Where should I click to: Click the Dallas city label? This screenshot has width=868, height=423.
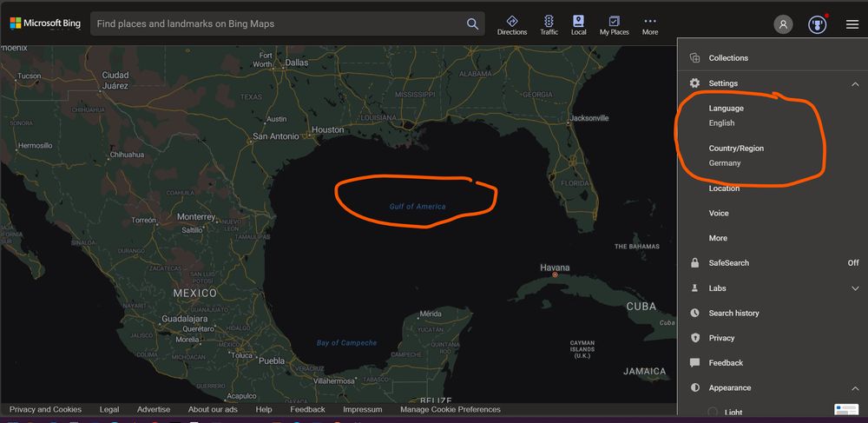(x=297, y=63)
